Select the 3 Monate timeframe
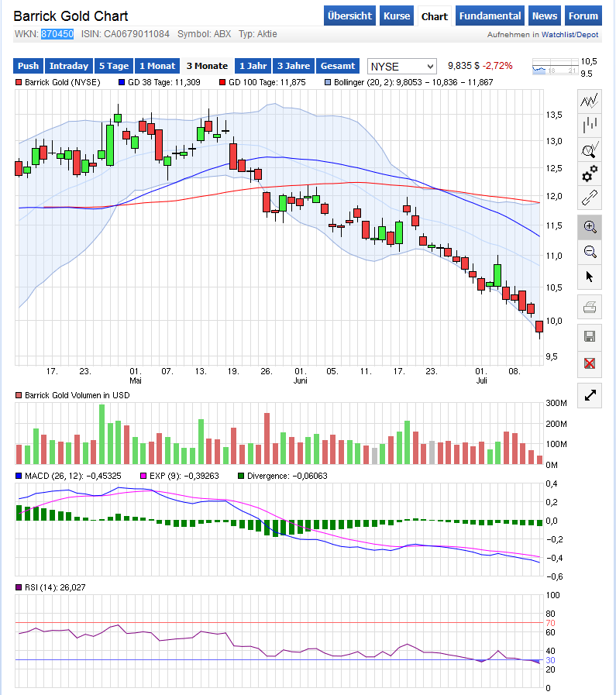 tap(207, 66)
